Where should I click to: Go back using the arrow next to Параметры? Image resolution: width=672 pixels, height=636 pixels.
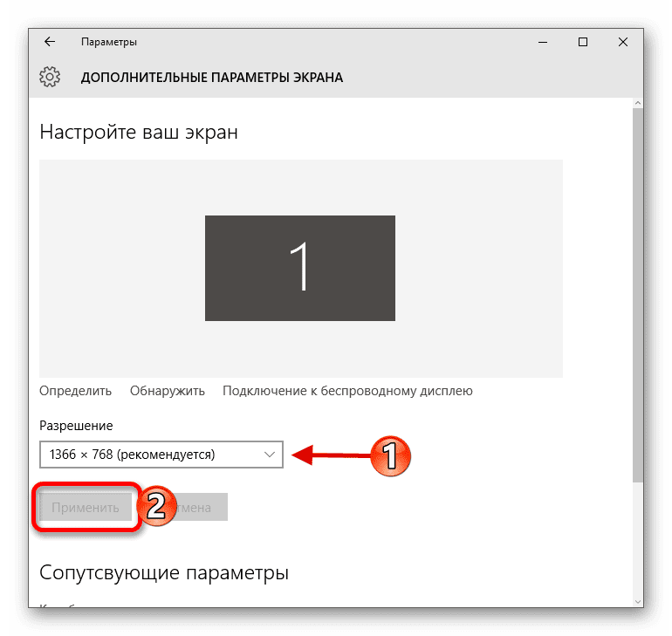pyautogui.click(x=50, y=42)
